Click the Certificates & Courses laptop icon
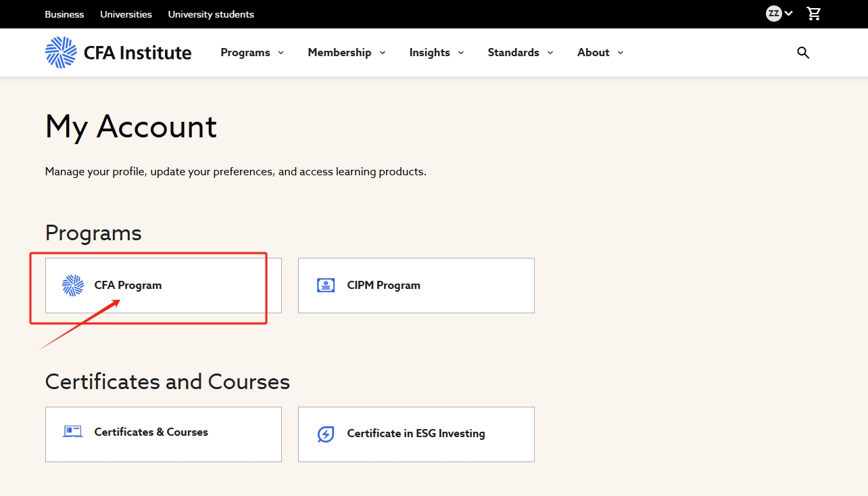 point(73,432)
